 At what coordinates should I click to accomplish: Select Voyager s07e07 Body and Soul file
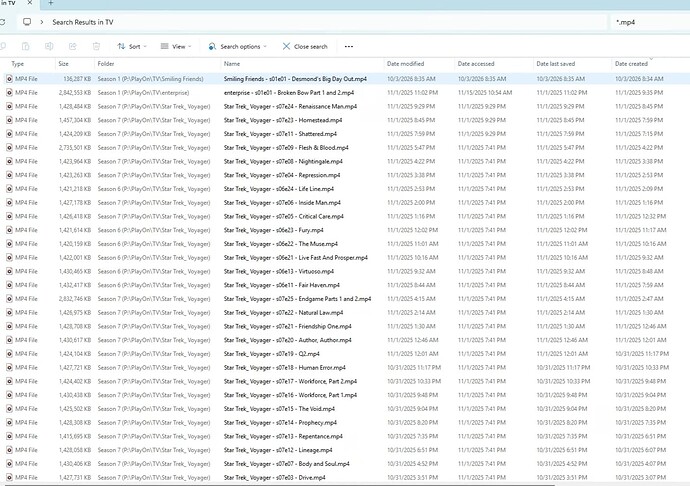[286, 464]
